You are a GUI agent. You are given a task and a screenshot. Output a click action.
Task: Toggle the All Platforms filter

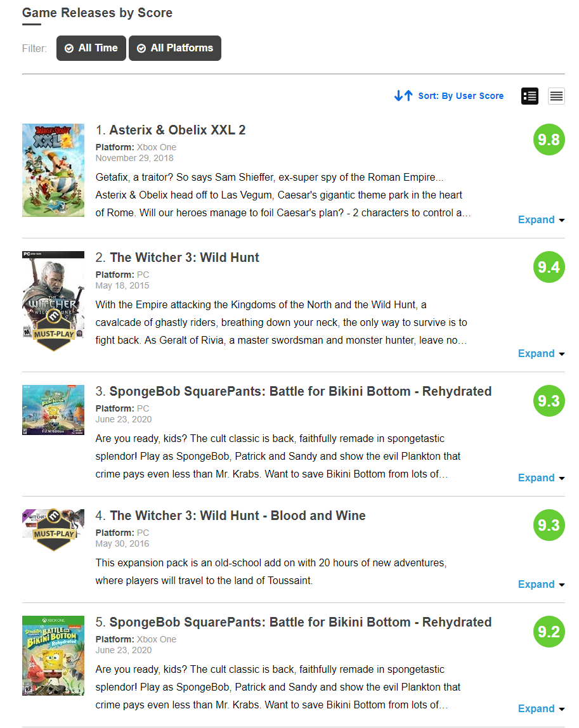click(175, 48)
